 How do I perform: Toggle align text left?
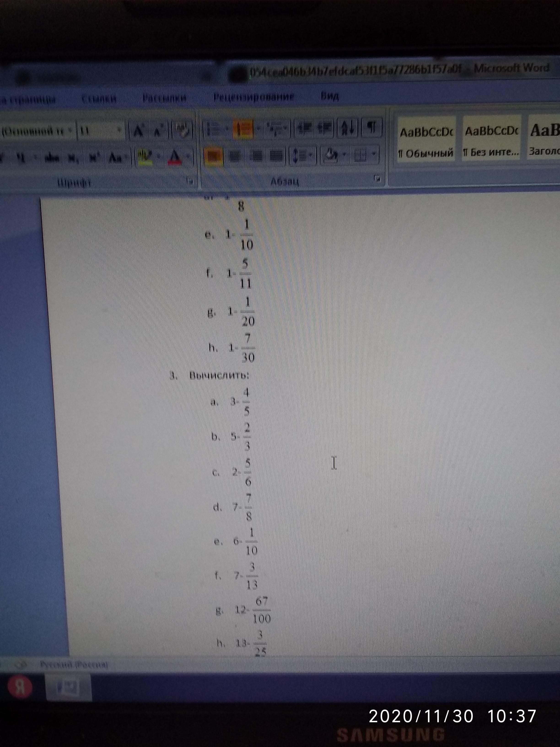pyautogui.click(x=213, y=156)
